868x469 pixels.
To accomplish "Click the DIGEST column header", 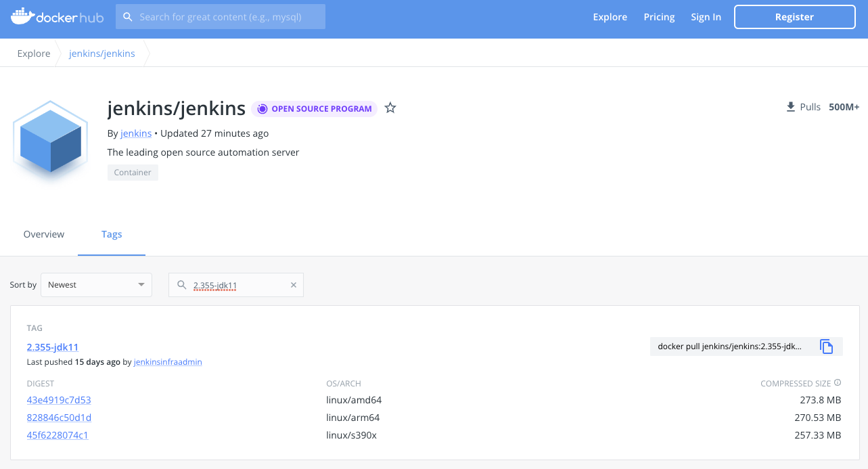I will point(40,384).
